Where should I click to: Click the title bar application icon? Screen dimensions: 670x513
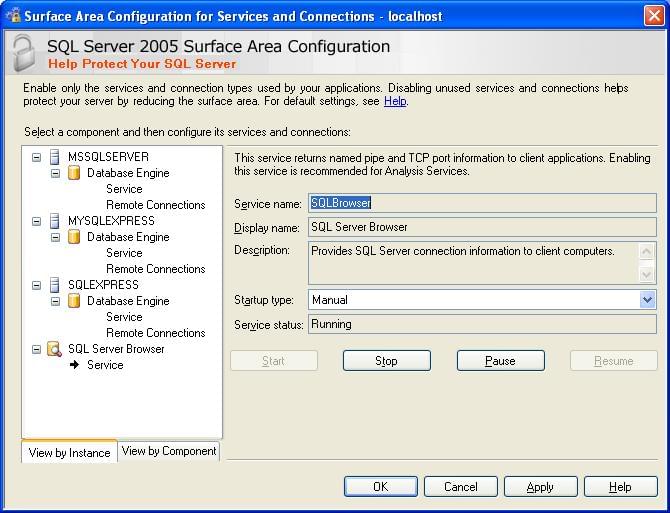pyautogui.click(x=13, y=16)
